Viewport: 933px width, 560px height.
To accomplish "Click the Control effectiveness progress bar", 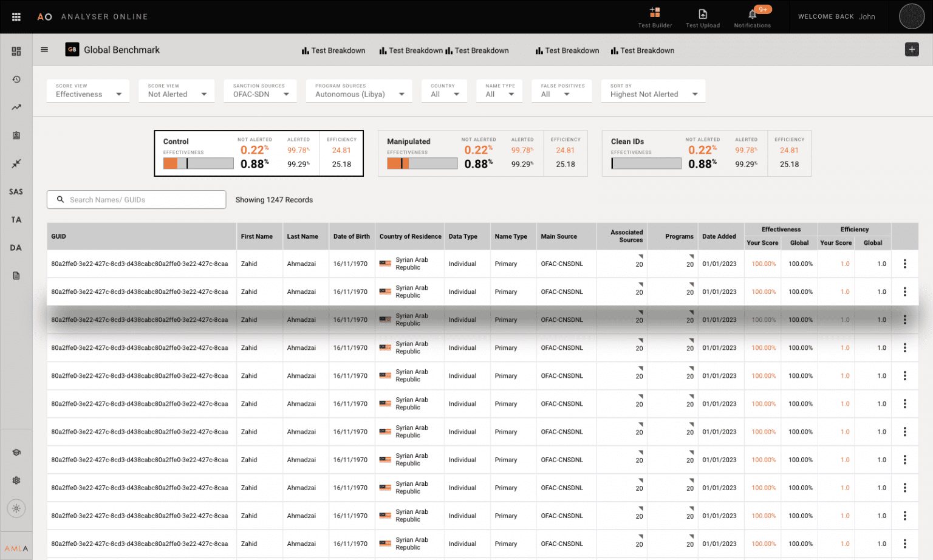I will coord(198,163).
